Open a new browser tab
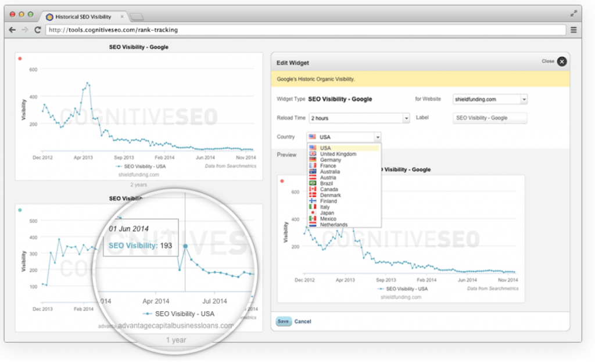The height and width of the screenshot is (364, 595). tap(136, 17)
